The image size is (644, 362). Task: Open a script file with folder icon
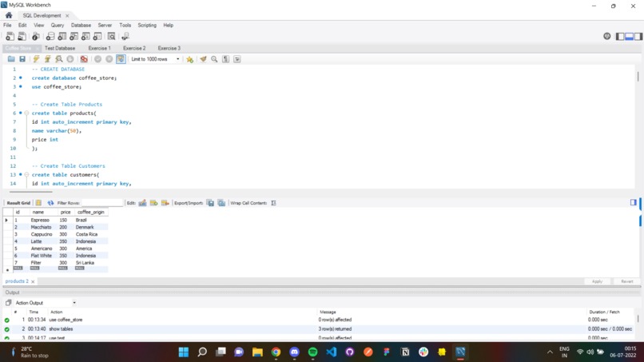tap(11, 59)
